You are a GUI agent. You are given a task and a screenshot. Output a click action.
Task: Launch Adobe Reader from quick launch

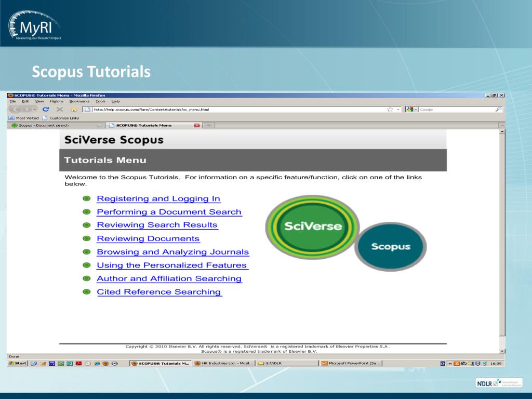click(x=79, y=363)
